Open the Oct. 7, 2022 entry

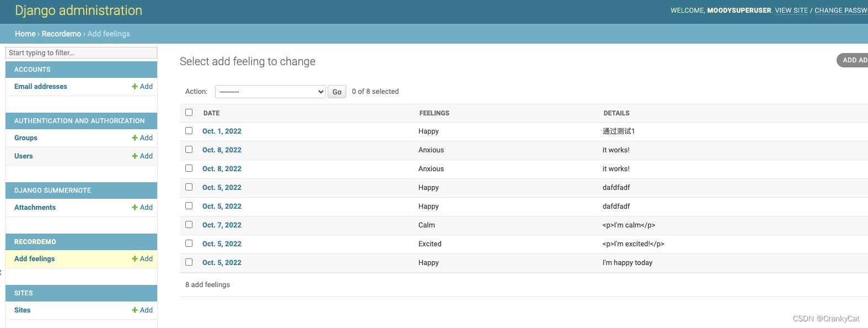click(222, 225)
